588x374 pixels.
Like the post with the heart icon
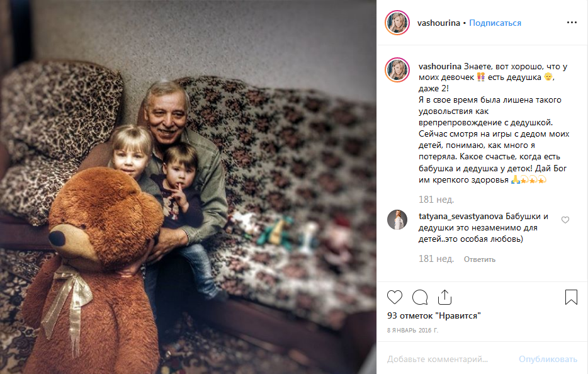[x=395, y=297]
